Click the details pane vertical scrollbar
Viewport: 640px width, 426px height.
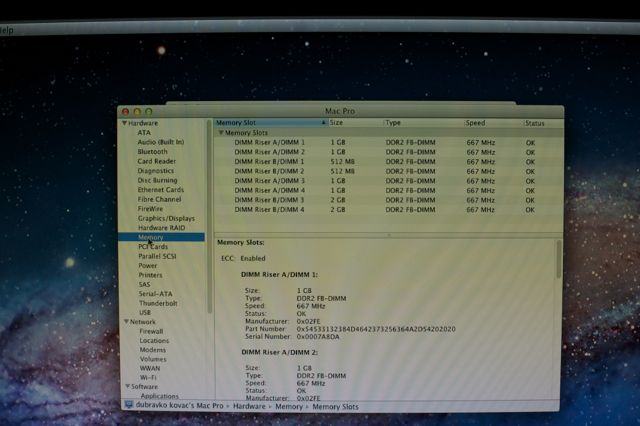click(558, 260)
